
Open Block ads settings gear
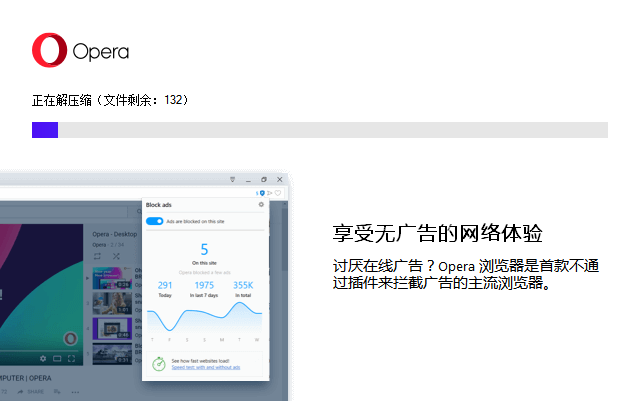coord(261,205)
